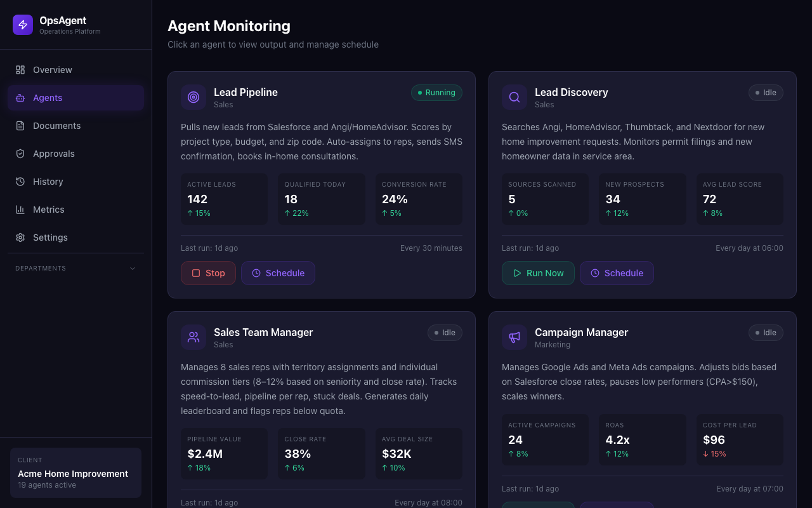Click the Documents page icon
This screenshot has height=508, width=812.
click(x=20, y=125)
